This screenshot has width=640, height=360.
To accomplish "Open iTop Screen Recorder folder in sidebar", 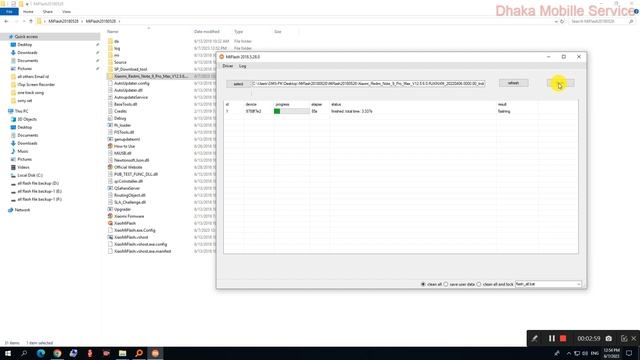I will [36, 84].
